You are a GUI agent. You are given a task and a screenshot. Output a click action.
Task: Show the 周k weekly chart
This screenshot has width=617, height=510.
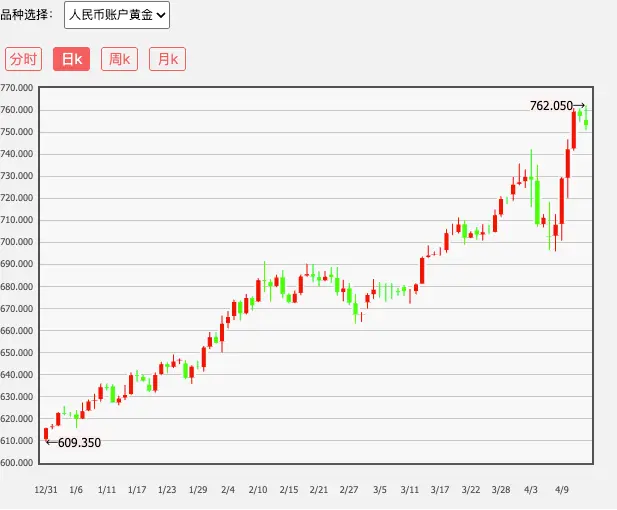pyautogui.click(x=119, y=59)
